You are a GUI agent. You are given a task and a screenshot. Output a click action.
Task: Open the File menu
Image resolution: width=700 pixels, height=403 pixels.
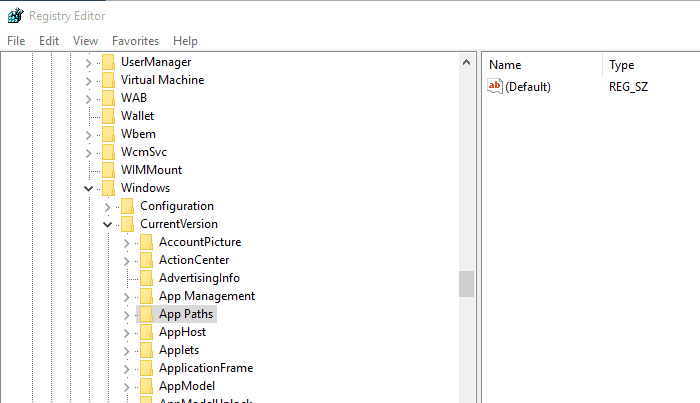pos(16,41)
